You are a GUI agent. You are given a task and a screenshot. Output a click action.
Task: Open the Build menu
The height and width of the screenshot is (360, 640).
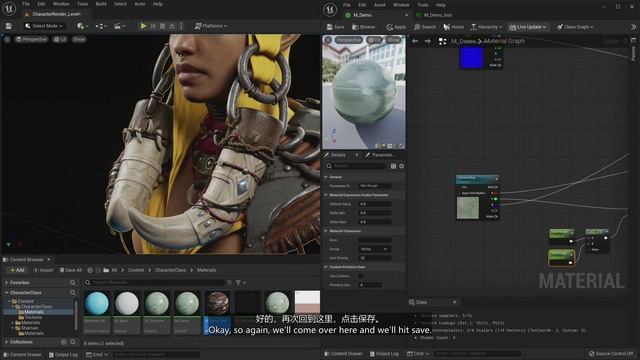tap(101, 4)
